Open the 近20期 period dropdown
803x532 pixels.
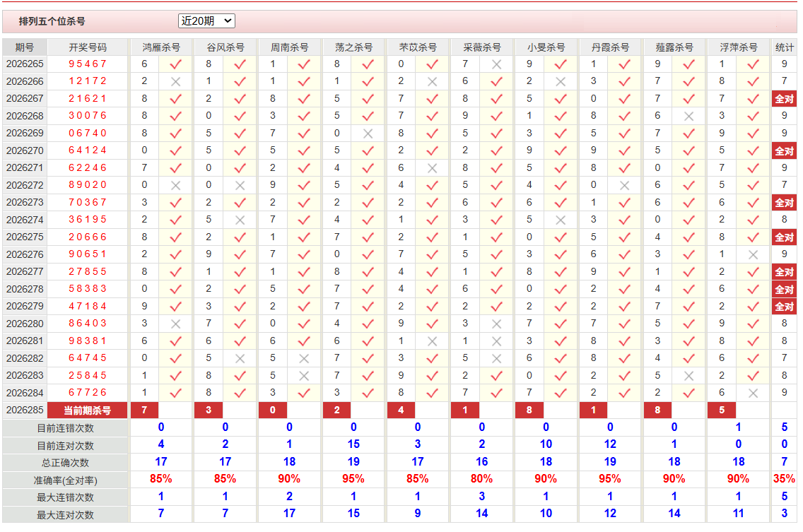pyautogui.click(x=206, y=21)
